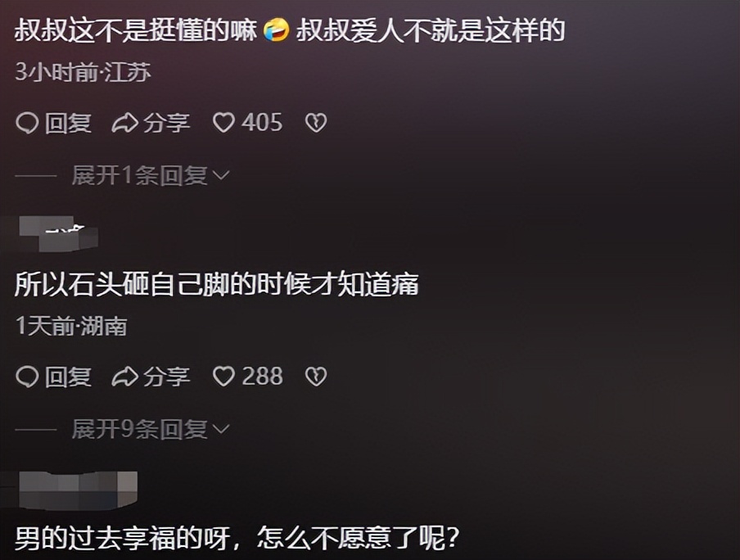
Task: Click share arrow icon on Hunan comment
Action: [124, 377]
